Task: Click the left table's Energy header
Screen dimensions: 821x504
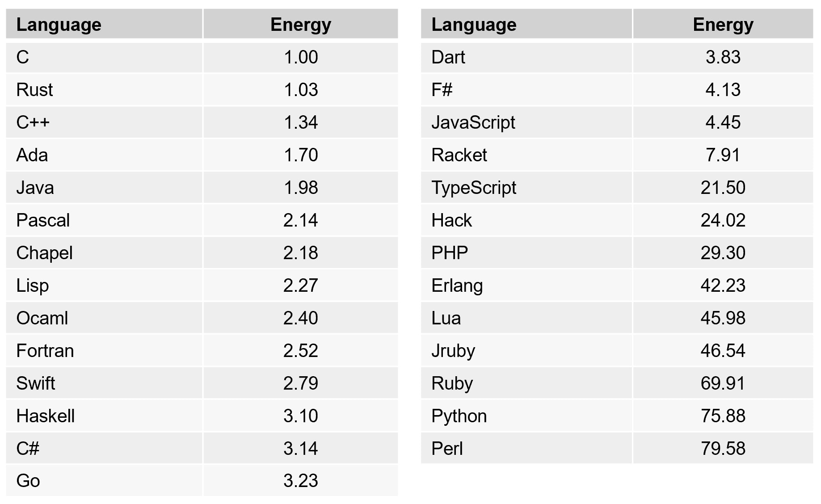Action: tap(301, 25)
